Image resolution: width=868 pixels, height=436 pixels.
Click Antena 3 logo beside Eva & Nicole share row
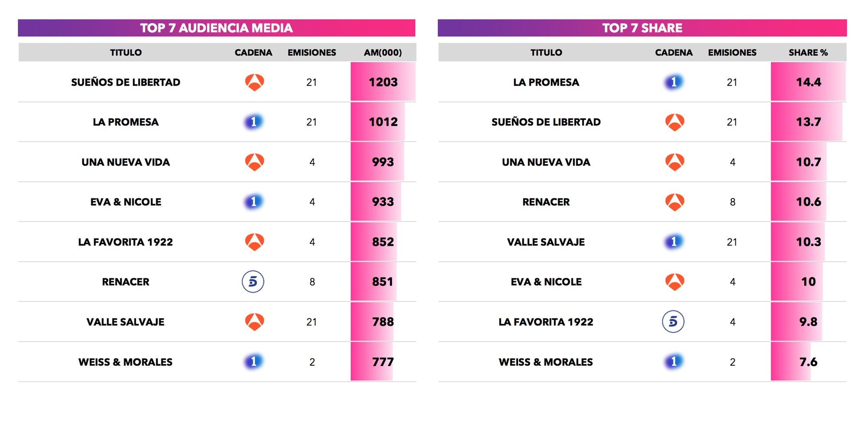675,282
